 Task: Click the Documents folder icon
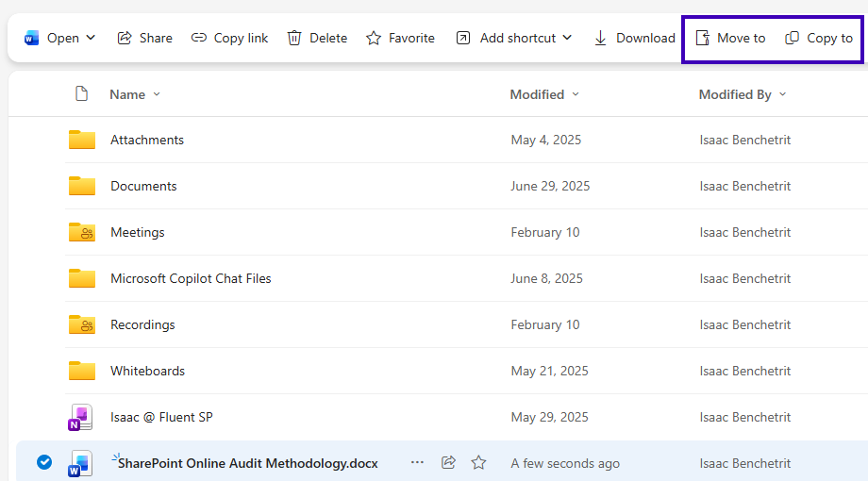pos(82,186)
